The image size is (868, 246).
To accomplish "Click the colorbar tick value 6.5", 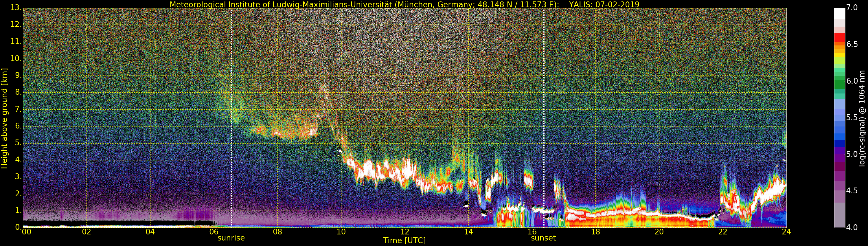I will click(852, 44).
